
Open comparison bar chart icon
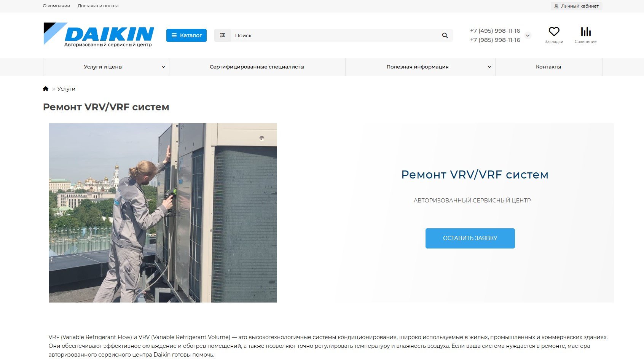click(586, 32)
